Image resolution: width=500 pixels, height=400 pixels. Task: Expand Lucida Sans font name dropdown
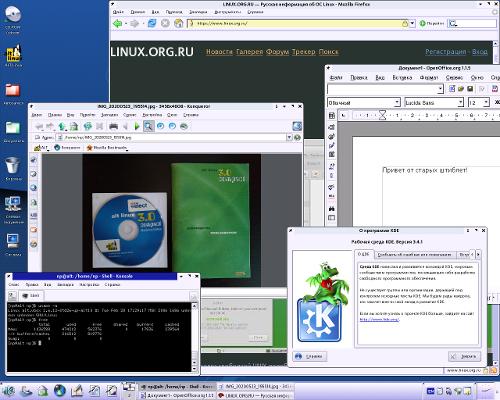460,103
